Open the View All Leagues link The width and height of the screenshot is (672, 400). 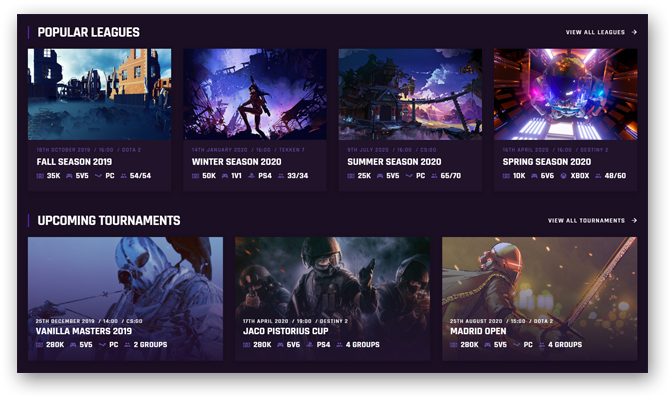click(x=595, y=32)
